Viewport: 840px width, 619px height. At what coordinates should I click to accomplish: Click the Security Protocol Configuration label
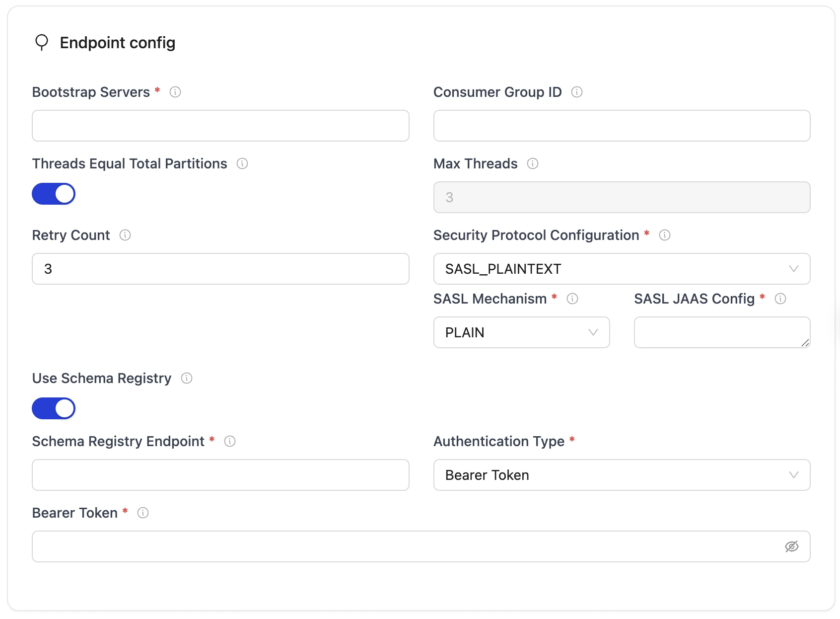tap(535, 235)
